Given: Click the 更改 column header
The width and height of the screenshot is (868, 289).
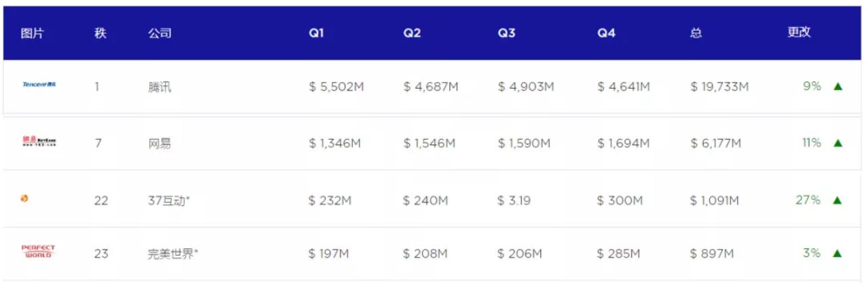Looking at the screenshot, I should pos(799,33).
